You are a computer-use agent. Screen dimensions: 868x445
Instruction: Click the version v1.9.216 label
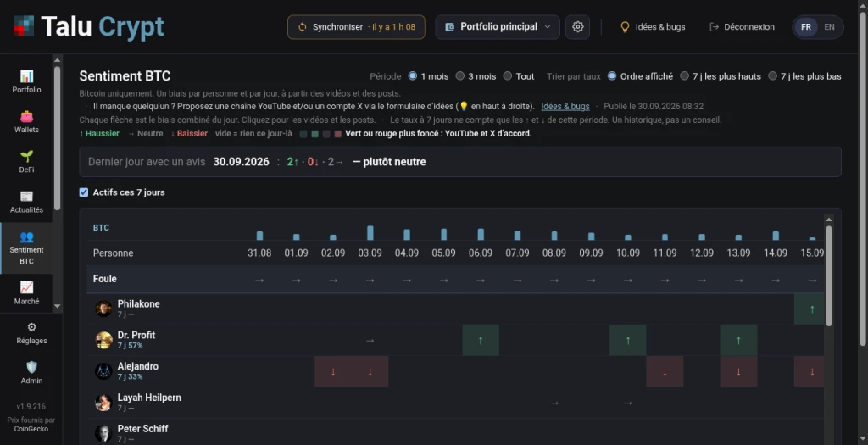point(31,406)
